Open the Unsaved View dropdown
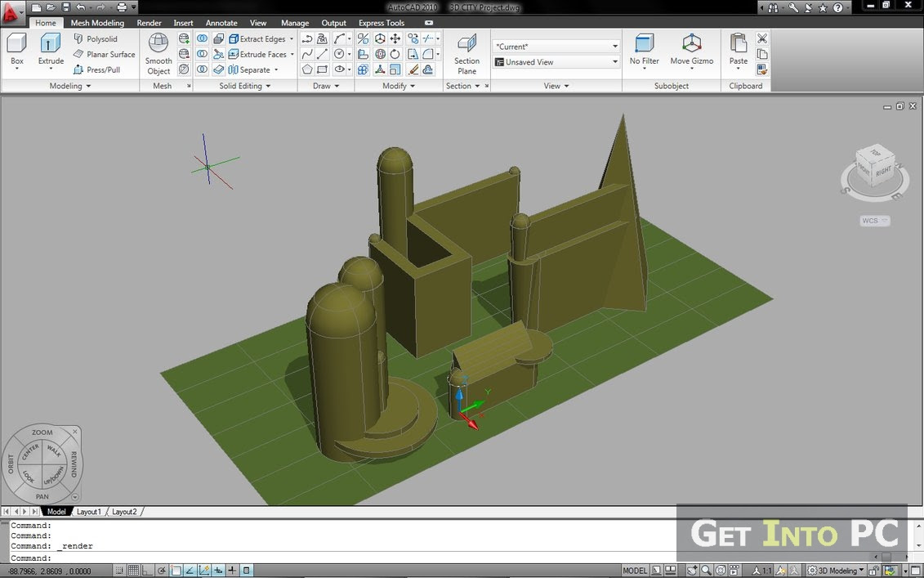This screenshot has width=924, height=578. (x=556, y=62)
